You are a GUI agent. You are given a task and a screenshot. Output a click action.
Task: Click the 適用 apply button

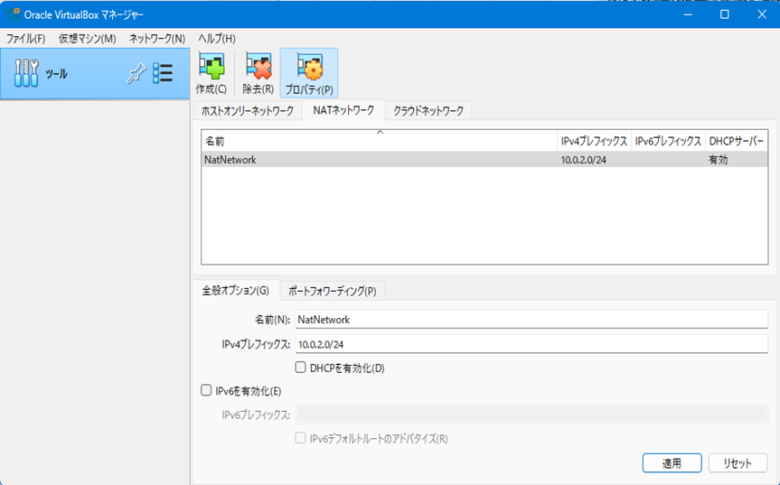672,463
